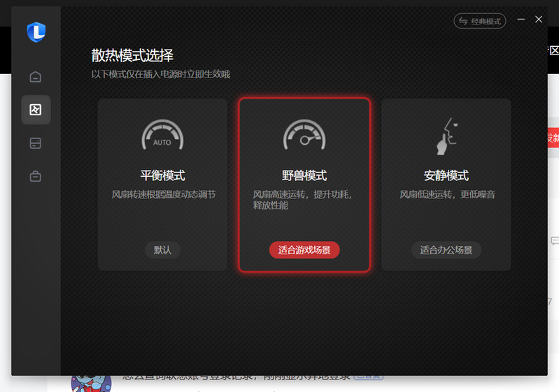Select the highlighted performance icon in sidebar

tap(36, 110)
